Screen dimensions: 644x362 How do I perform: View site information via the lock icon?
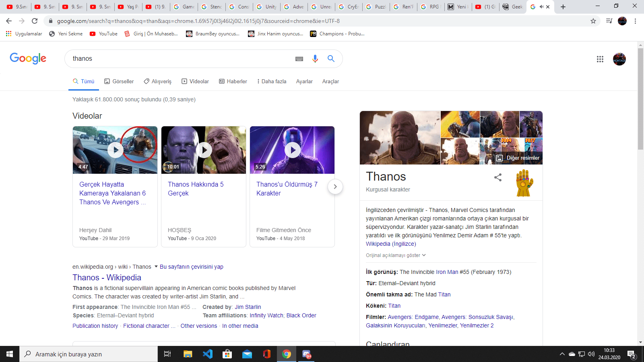click(x=50, y=21)
